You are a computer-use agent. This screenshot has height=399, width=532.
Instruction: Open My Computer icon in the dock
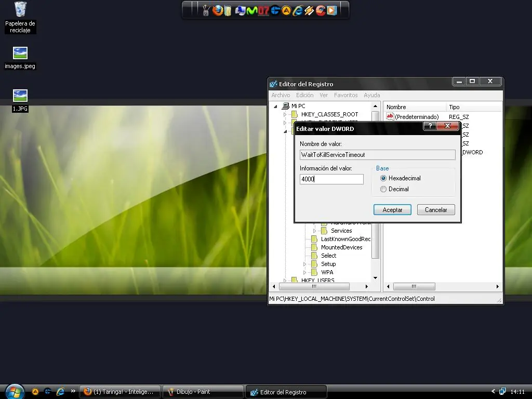pos(240,10)
